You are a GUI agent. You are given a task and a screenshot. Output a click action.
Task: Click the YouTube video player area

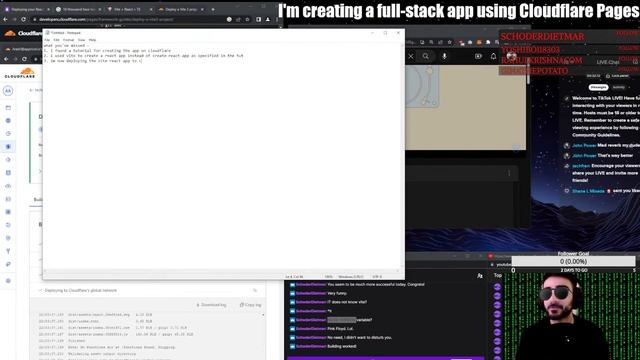(x=465, y=107)
